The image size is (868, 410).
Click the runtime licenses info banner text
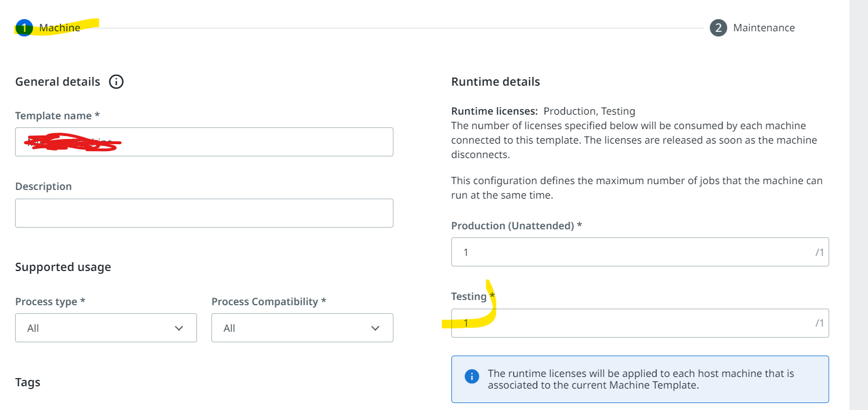[x=641, y=379]
